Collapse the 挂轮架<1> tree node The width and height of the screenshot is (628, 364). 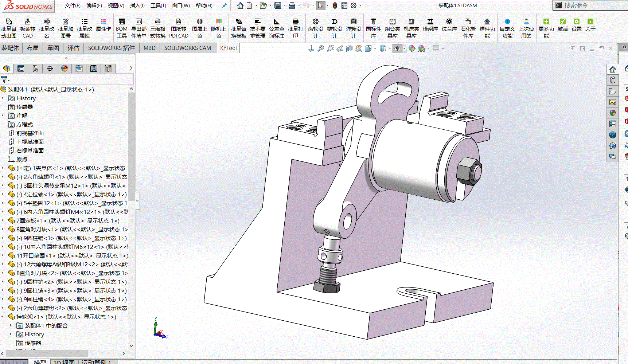coord(3,317)
